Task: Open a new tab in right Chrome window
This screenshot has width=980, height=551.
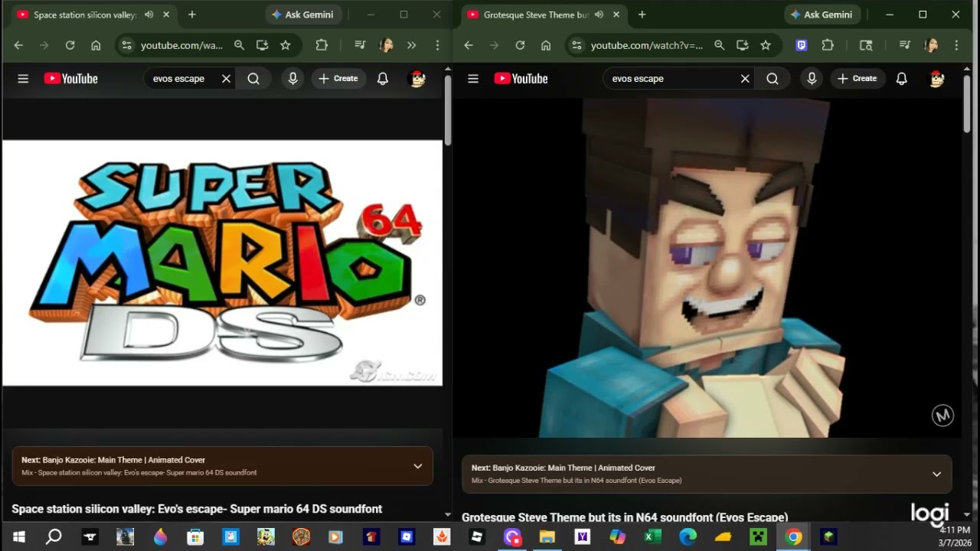Action: pyautogui.click(x=642, y=15)
